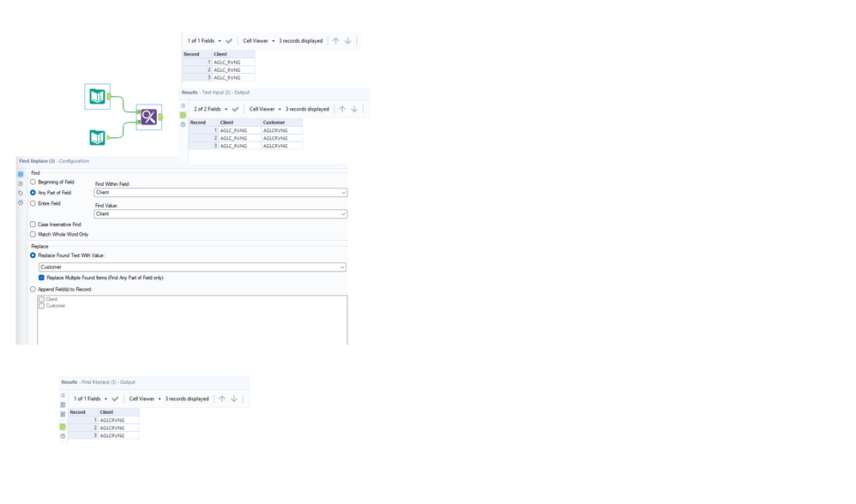856x504 pixels.
Task: Open the Configuration gear tab in Find Replace panel
Action: (x=21, y=174)
